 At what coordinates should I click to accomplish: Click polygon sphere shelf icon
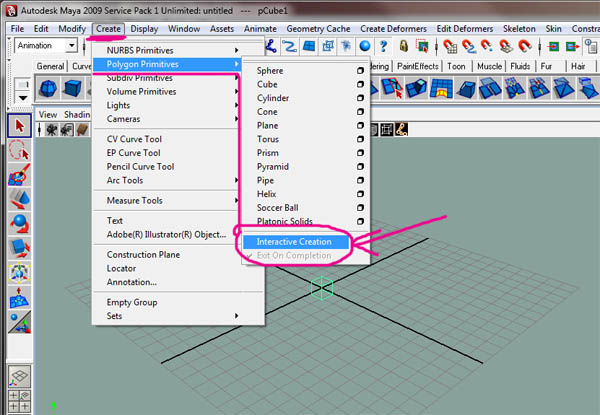pyautogui.click(x=48, y=88)
